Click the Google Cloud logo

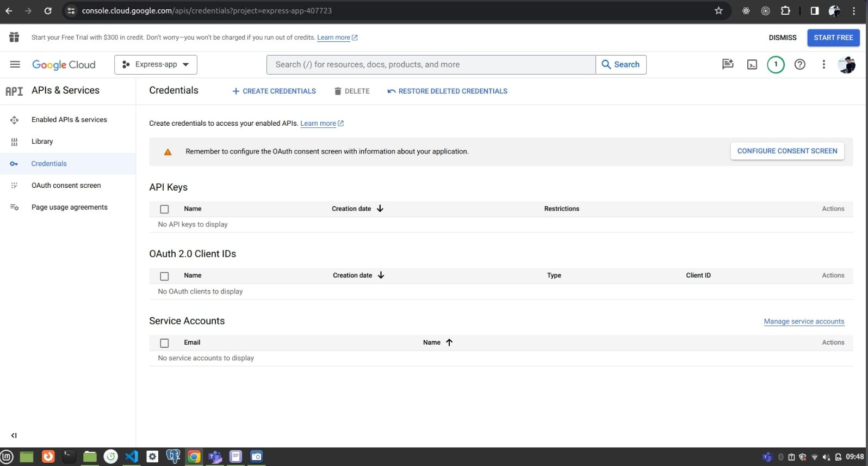click(64, 65)
